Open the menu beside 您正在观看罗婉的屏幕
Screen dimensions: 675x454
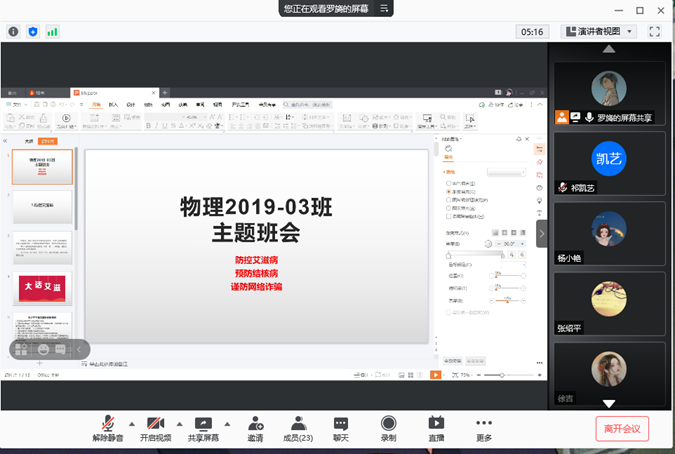click(x=385, y=8)
